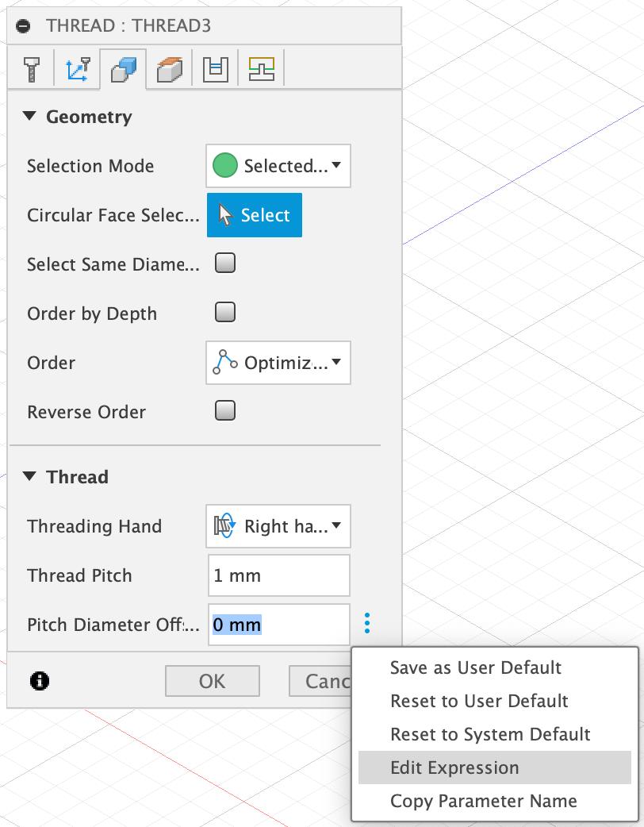644x827 pixels.
Task: Click the THREAD : THREAD3 title text
Action: click(128, 26)
